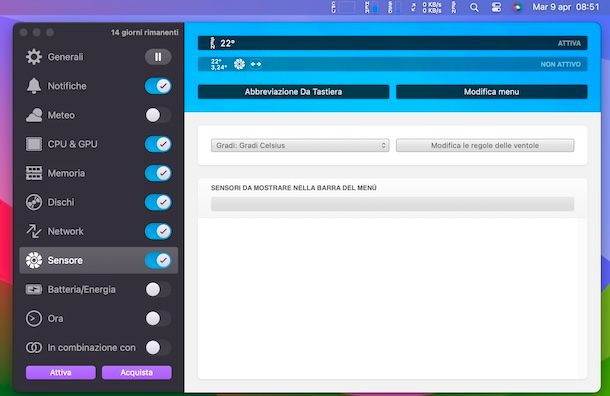Open the Gradi: Gradi Celsius dropdown
This screenshot has height=396, width=610.
[300, 145]
